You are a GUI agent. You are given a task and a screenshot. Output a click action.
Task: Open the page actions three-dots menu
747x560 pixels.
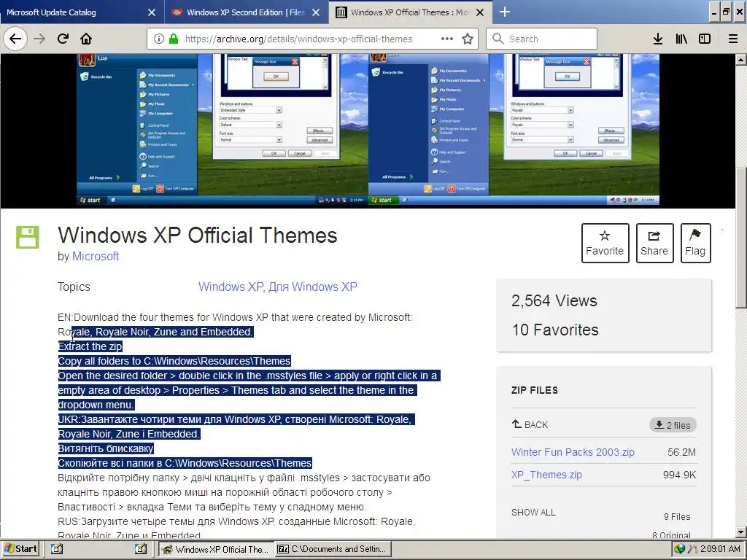[x=447, y=39]
